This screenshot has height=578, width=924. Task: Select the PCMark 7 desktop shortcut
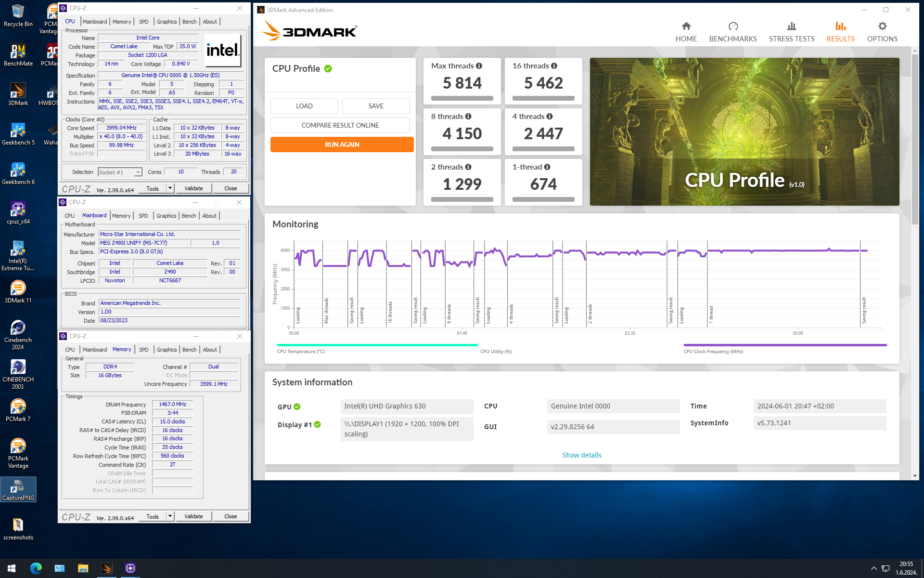pos(18,411)
